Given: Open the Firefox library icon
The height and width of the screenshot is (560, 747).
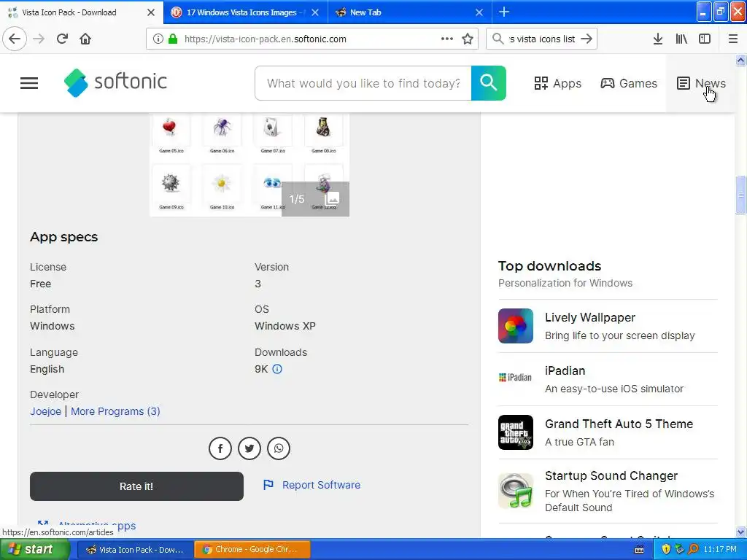Looking at the screenshot, I should (681, 39).
